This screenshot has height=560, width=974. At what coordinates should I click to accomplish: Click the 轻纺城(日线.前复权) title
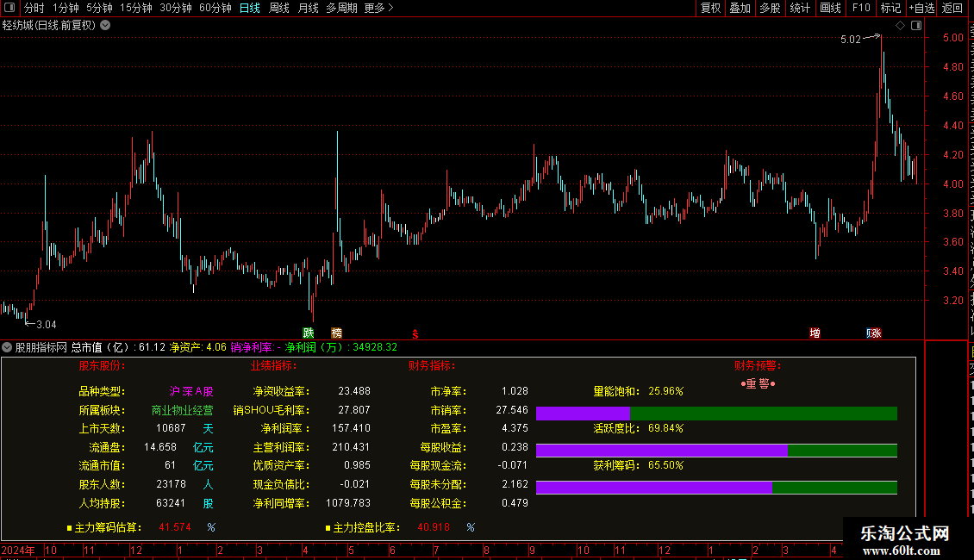tap(49, 26)
